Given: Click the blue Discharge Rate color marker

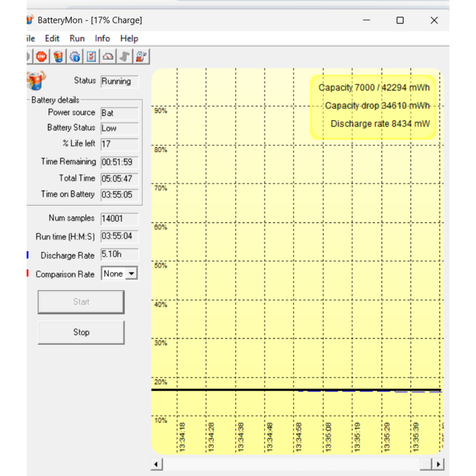Looking at the screenshot, I should (28, 255).
